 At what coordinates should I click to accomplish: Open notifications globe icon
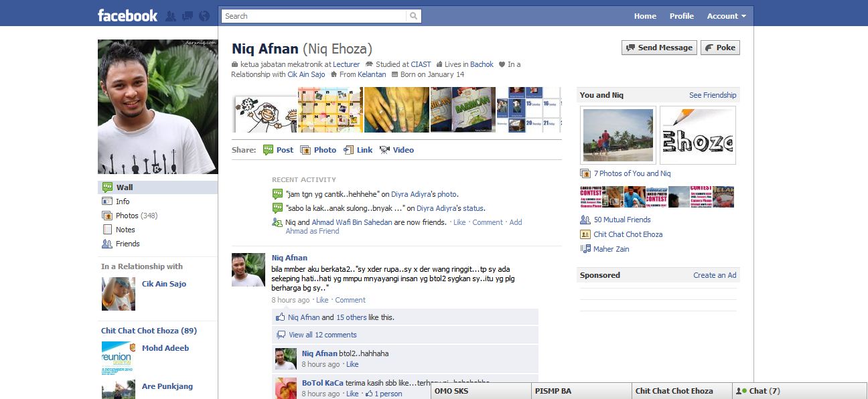pyautogui.click(x=204, y=16)
